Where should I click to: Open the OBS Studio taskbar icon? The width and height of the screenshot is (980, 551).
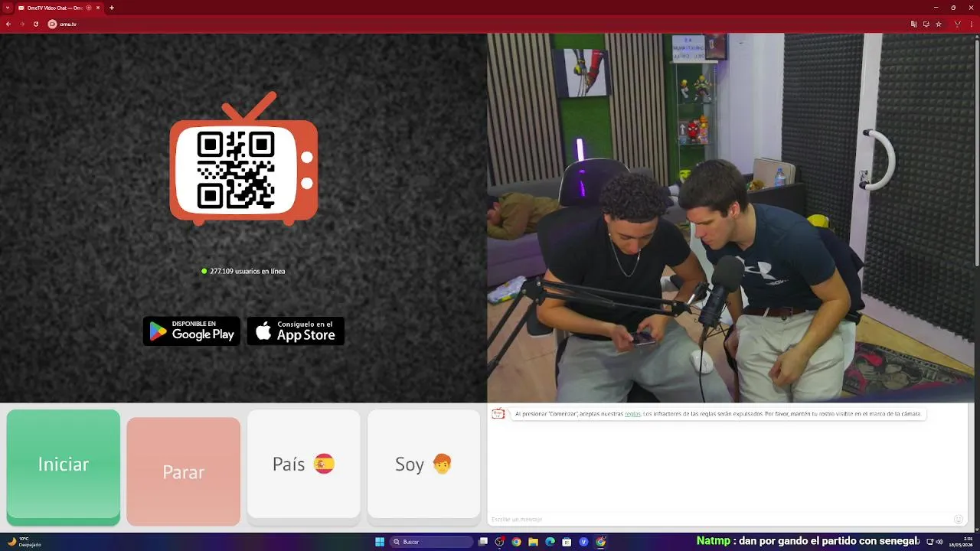coord(500,542)
